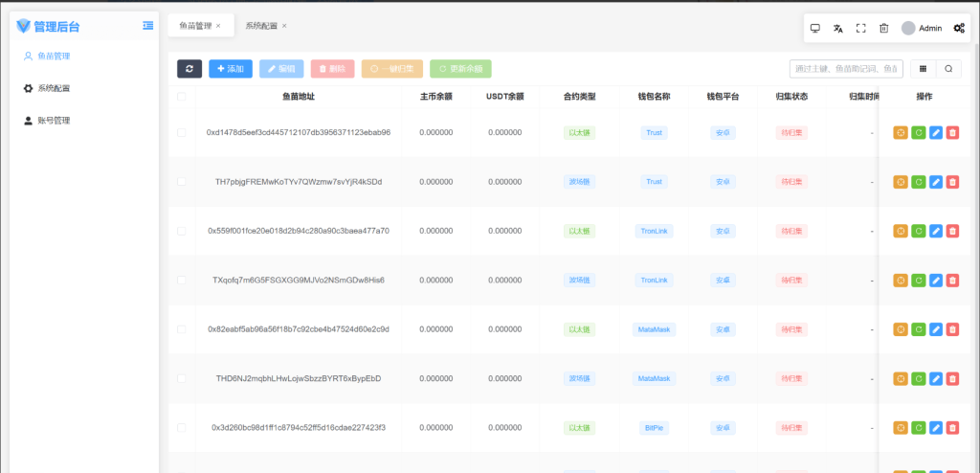The image size is (980, 473).
Task: Click the Admin username label
Action: (930, 28)
